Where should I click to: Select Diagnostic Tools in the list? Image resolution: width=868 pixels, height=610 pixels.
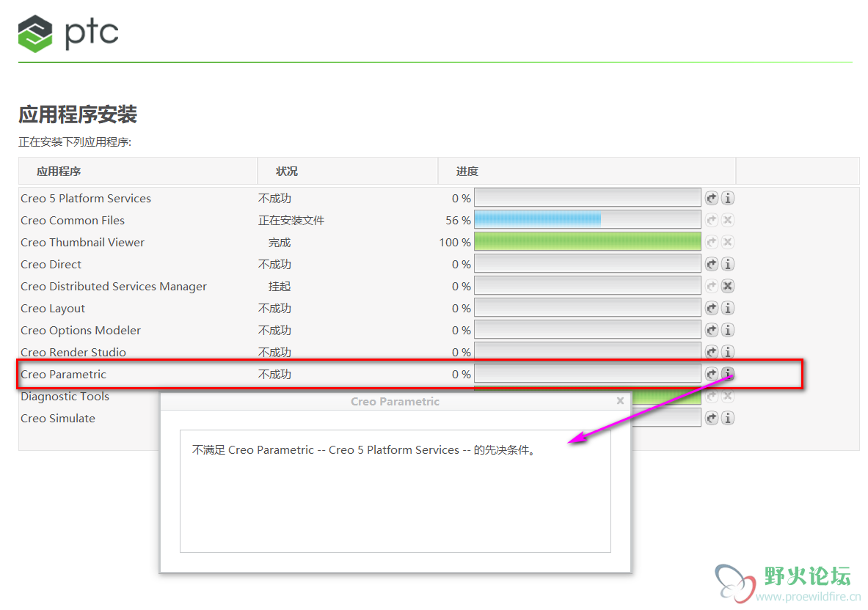pos(65,397)
